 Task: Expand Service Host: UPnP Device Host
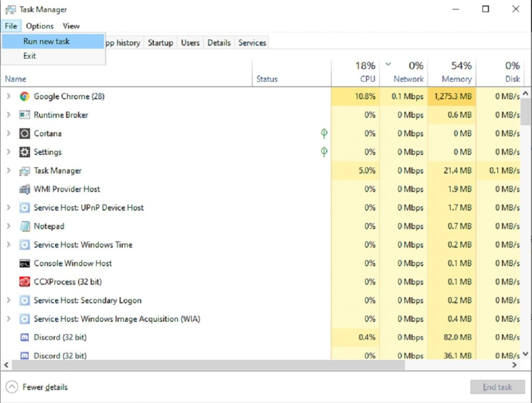pos(8,207)
